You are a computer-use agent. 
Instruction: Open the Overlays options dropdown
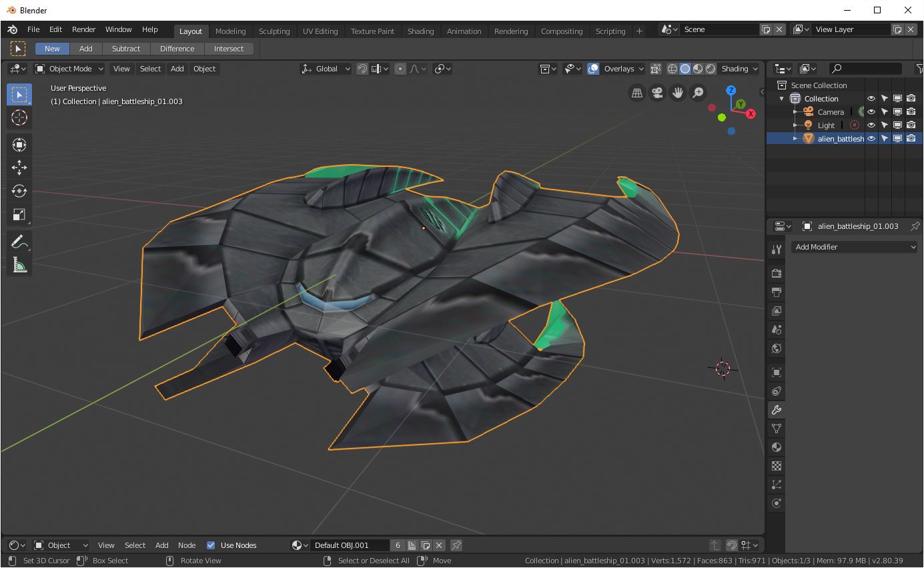pos(624,69)
